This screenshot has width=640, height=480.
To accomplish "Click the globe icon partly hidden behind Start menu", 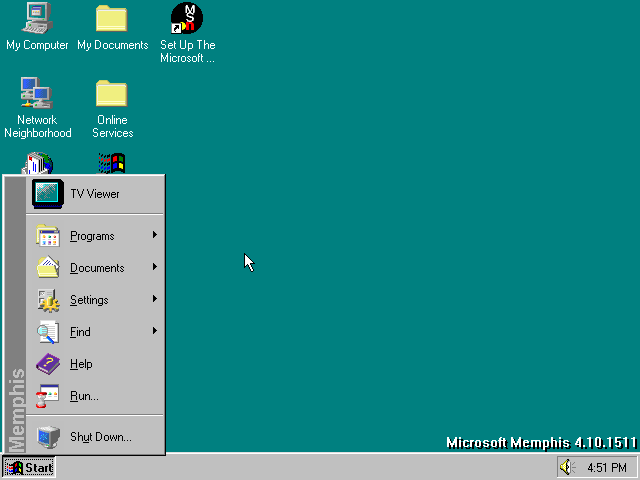I will 38,163.
